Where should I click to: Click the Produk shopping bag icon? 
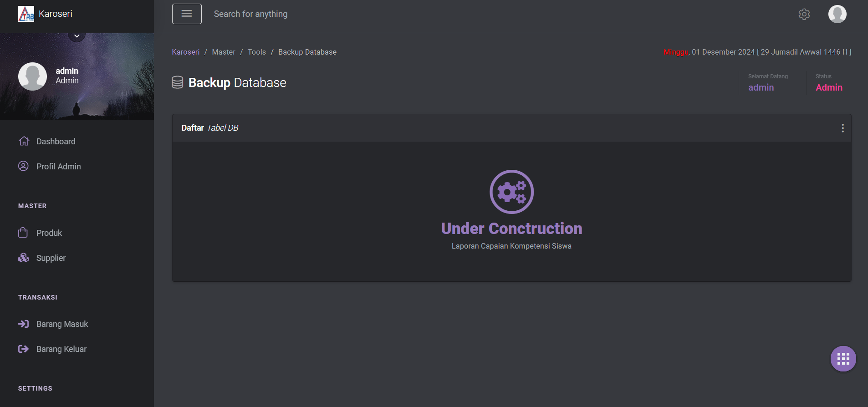pyautogui.click(x=23, y=233)
